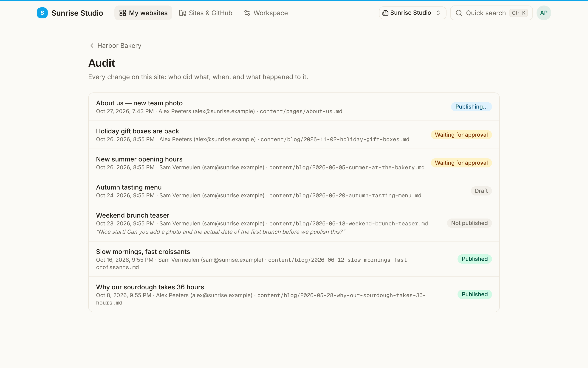Click the Oct 24, 2026, 9:55 PM timestamp
Image resolution: width=588 pixels, height=368 pixels.
(125, 195)
